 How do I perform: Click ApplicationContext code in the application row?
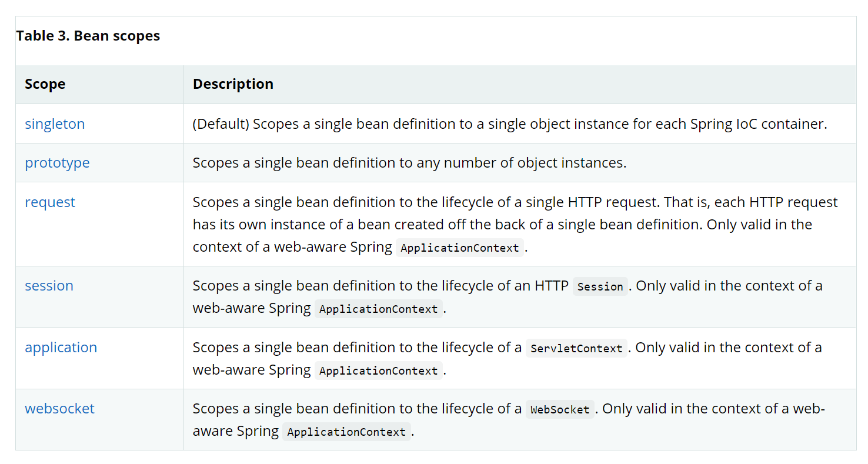[x=378, y=370]
